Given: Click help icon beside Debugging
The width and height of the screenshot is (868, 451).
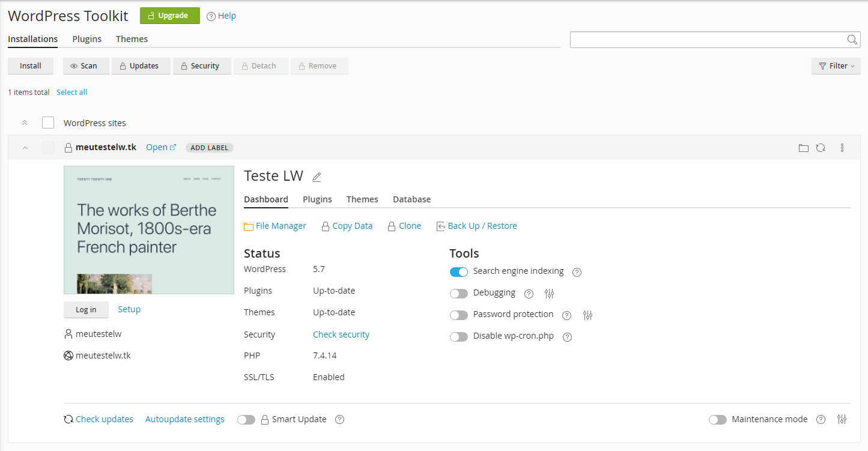Looking at the screenshot, I should click(x=529, y=294).
